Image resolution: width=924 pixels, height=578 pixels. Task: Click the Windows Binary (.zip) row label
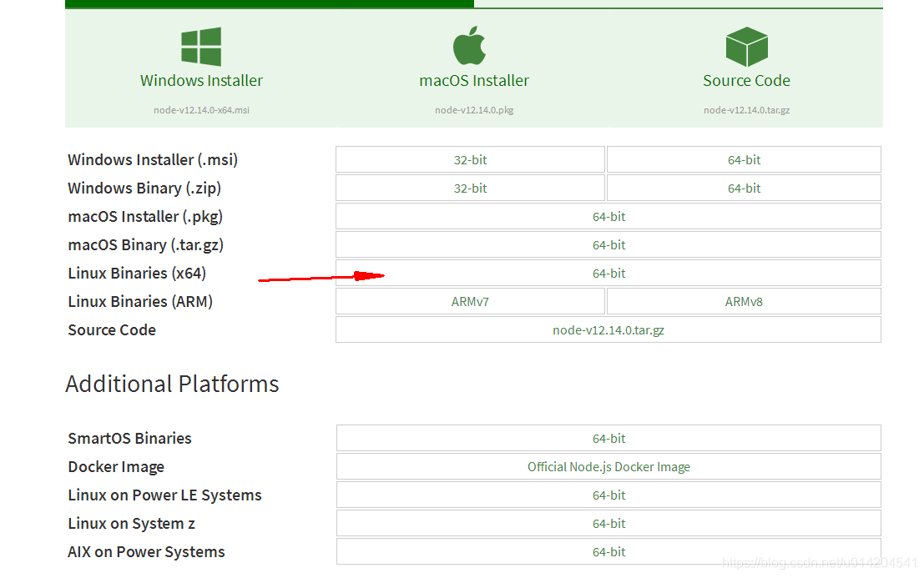pos(144,188)
